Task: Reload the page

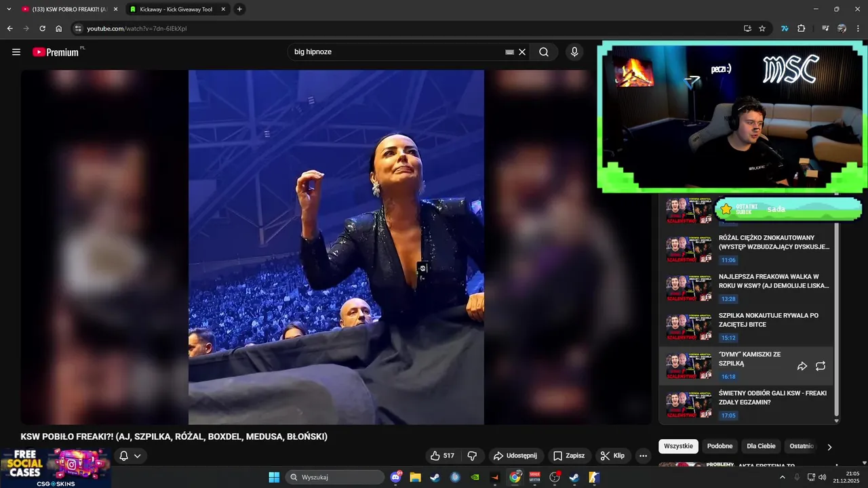Action: (x=42, y=28)
